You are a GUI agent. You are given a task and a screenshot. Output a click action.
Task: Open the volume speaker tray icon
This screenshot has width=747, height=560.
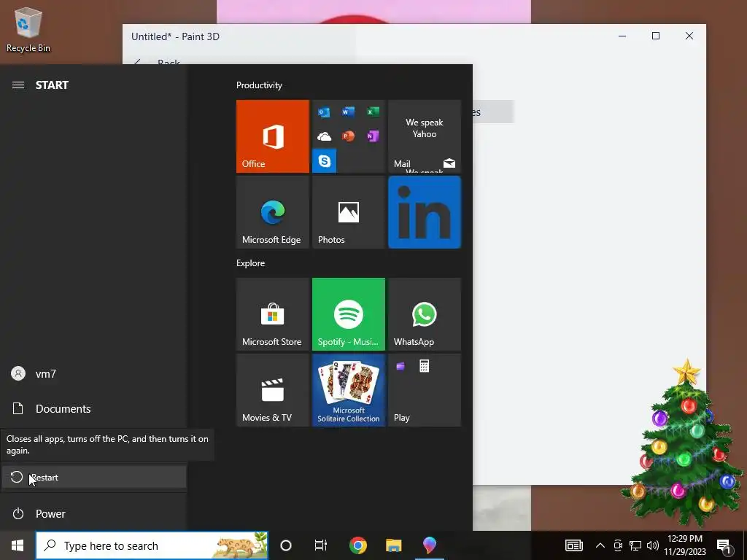pos(653,545)
